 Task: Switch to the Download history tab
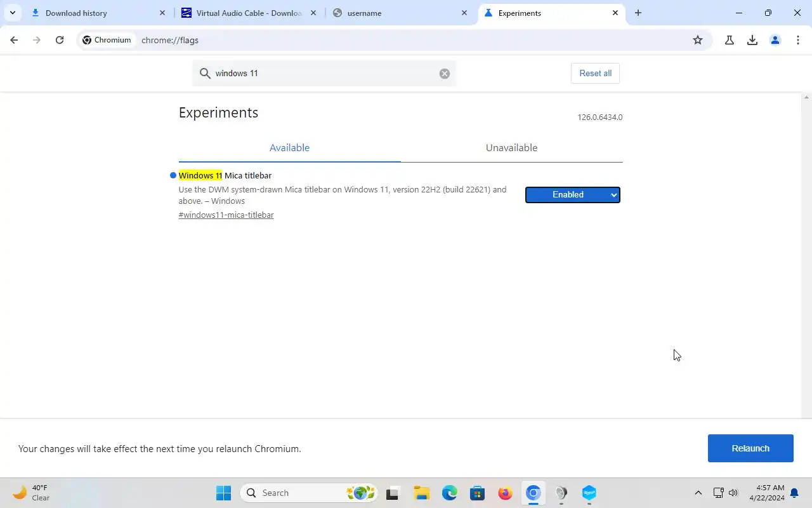(98, 13)
